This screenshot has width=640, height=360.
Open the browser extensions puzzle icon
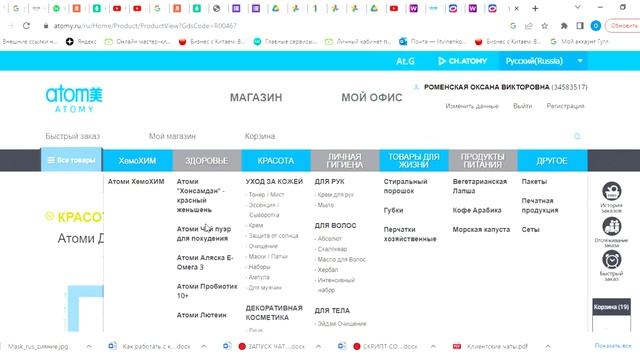(564, 26)
